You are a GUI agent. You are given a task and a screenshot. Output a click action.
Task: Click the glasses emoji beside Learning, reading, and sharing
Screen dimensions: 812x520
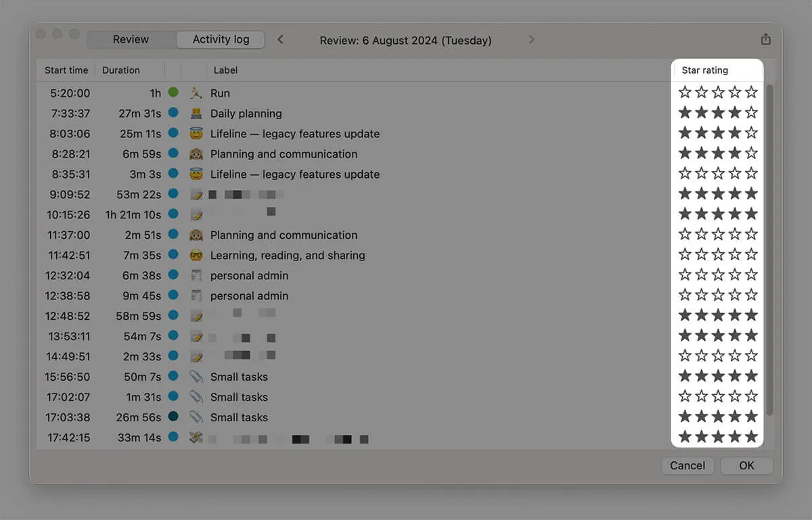click(x=196, y=255)
